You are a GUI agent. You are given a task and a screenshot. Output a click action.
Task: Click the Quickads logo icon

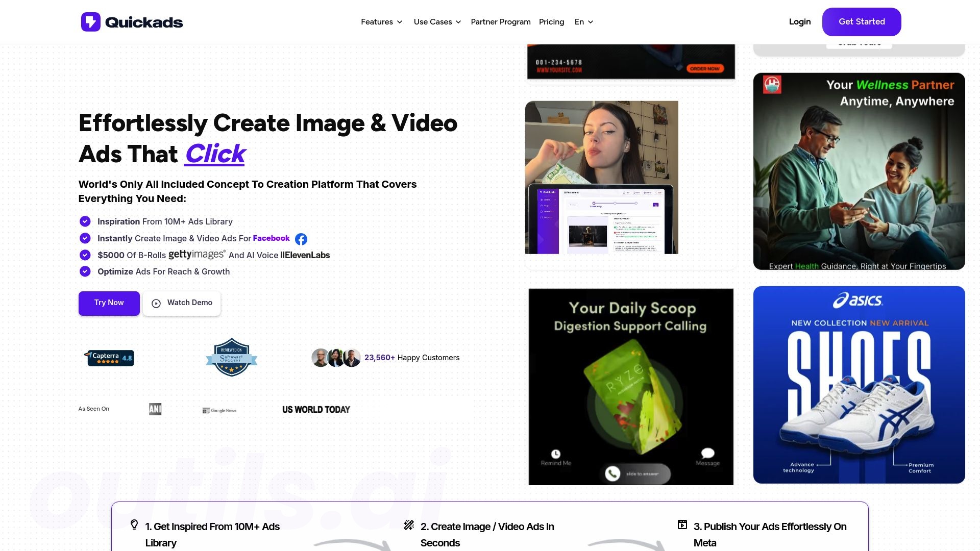(x=91, y=22)
